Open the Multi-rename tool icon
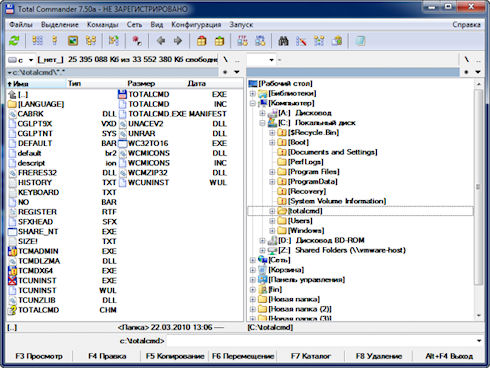 point(301,41)
